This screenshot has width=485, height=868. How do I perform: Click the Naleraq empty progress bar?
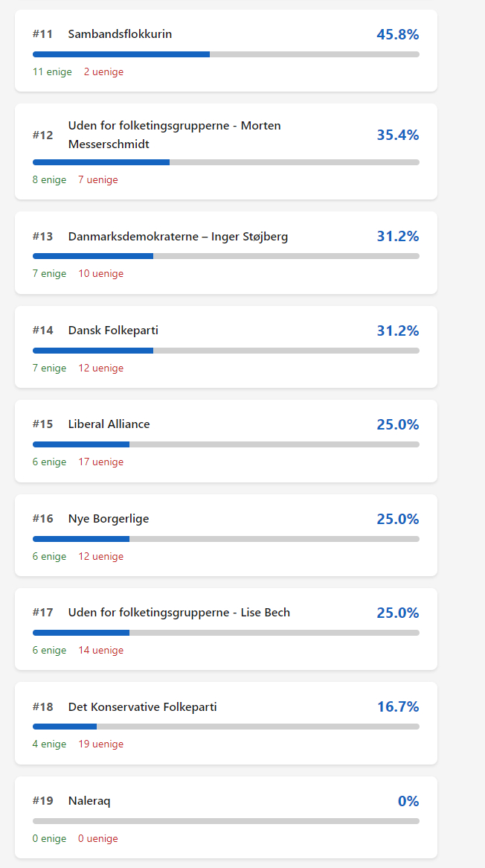click(225, 821)
